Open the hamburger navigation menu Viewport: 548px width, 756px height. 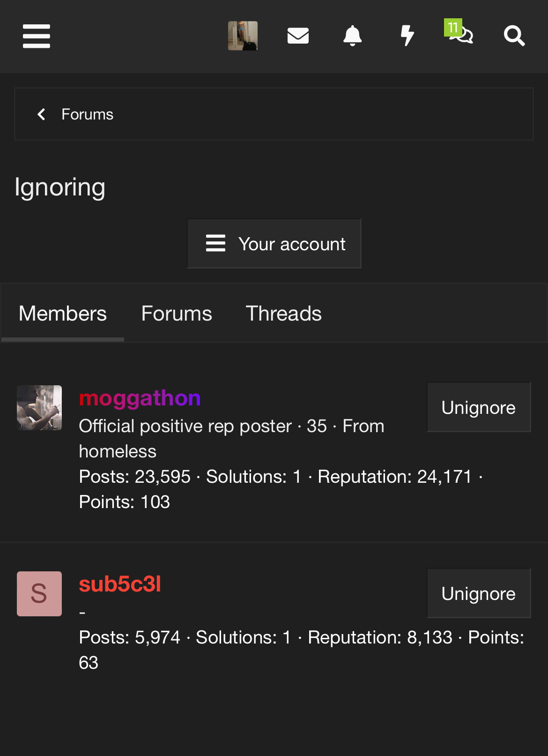pyautogui.click(x=37, y=36)
